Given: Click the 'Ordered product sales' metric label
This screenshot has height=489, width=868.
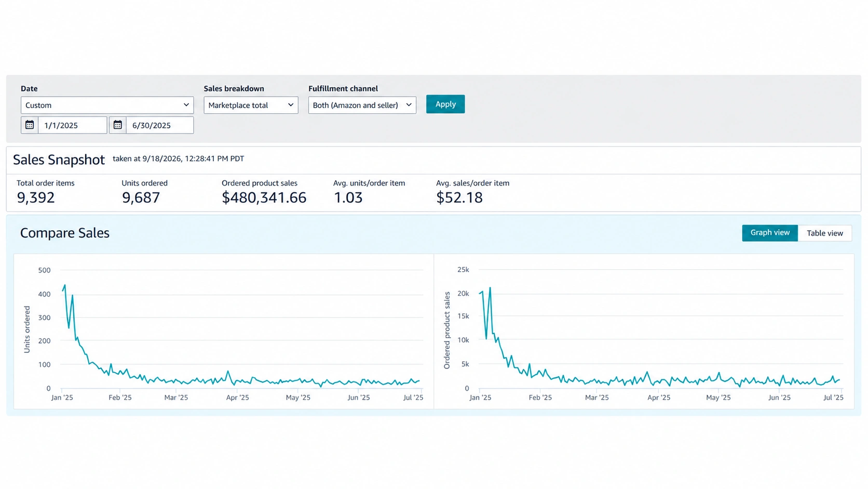Looking at the screenshot, I should click(260, 183).
